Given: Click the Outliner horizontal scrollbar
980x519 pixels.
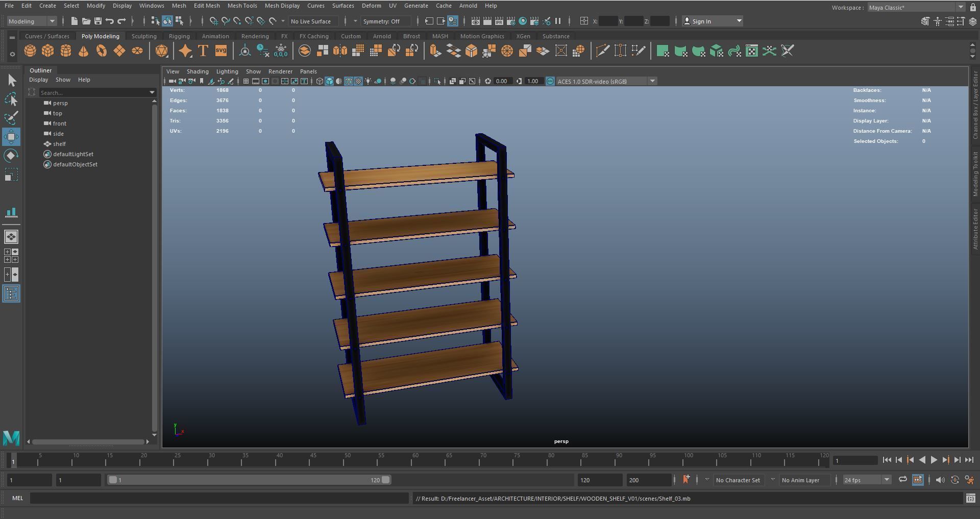Looking at the screenshot, I should point(88,441).
